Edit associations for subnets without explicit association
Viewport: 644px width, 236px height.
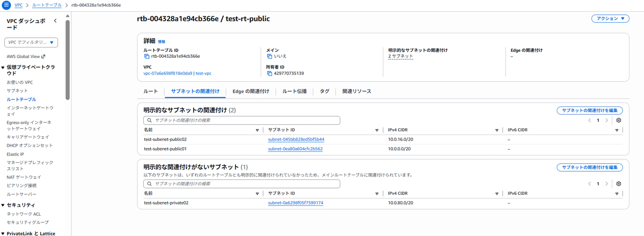590,167
